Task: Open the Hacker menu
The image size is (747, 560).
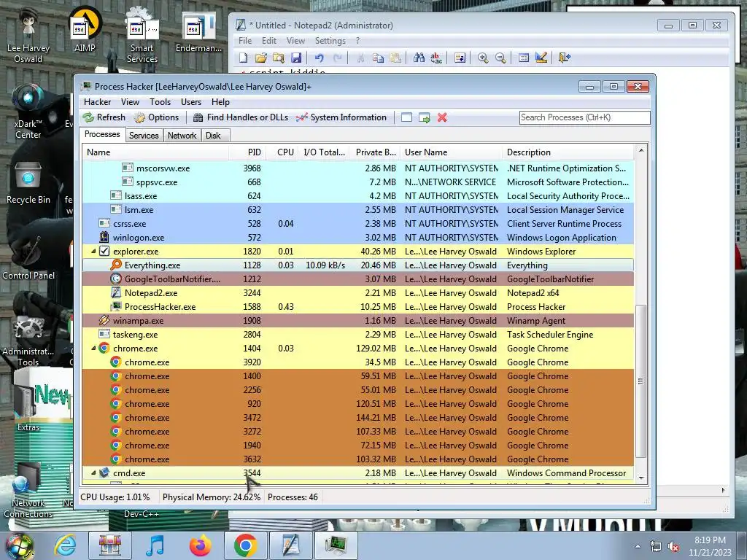Action: (97, 102)
